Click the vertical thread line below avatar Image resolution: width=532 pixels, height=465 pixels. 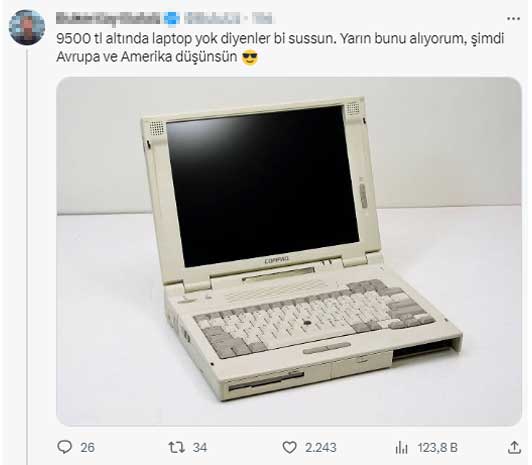pyautogui.click(x=27, y=256)
